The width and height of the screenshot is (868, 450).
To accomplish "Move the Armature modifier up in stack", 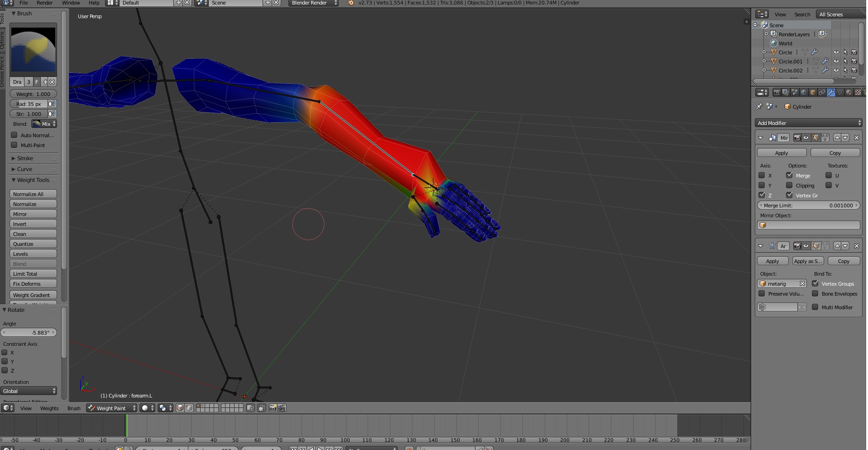I will click(x=837, y=246).
